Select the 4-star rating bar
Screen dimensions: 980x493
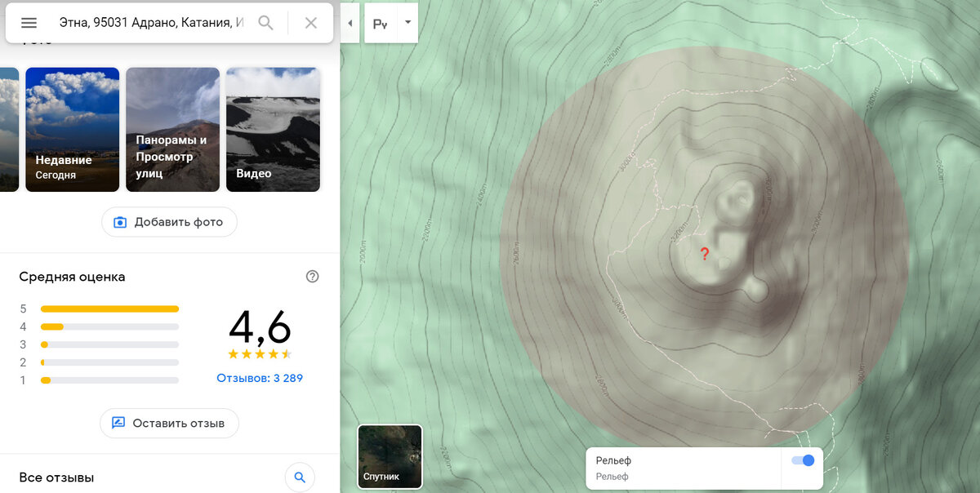coord(109,326)
